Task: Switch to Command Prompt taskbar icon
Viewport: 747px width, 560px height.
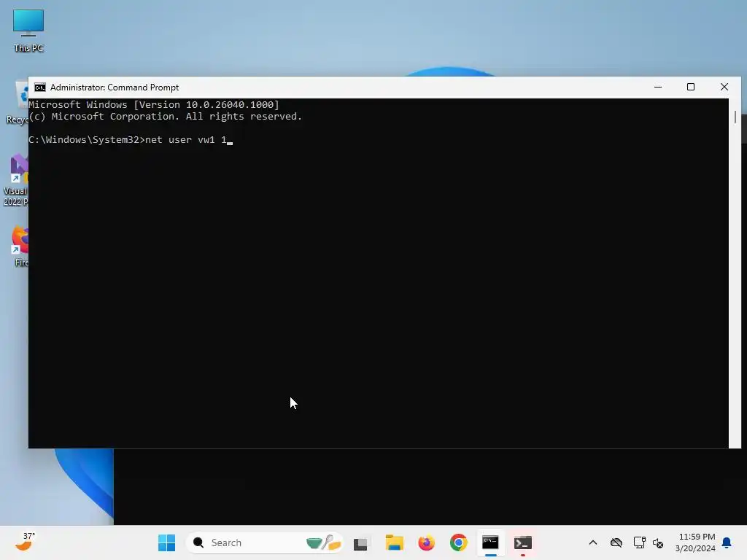Action: [x=490, y=542]
